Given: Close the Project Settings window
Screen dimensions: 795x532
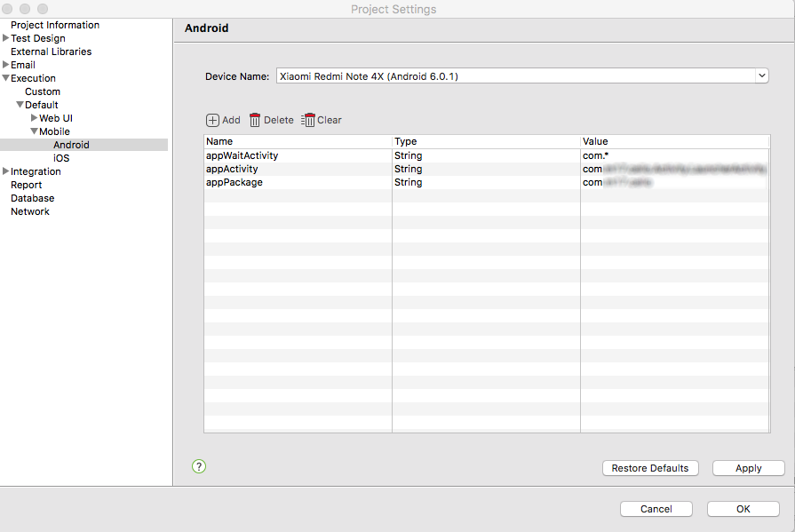Looking at the screenshot, I should click(7, 9).
